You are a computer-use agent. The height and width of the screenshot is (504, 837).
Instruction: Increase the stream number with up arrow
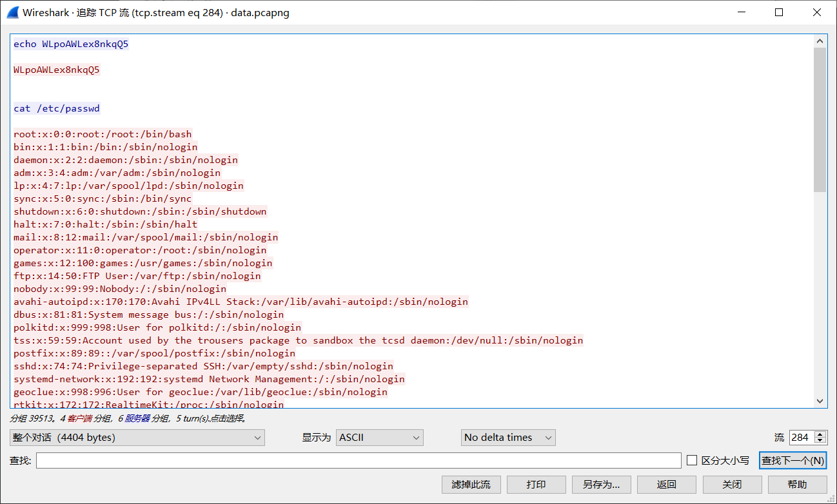[x=820, y=434]
